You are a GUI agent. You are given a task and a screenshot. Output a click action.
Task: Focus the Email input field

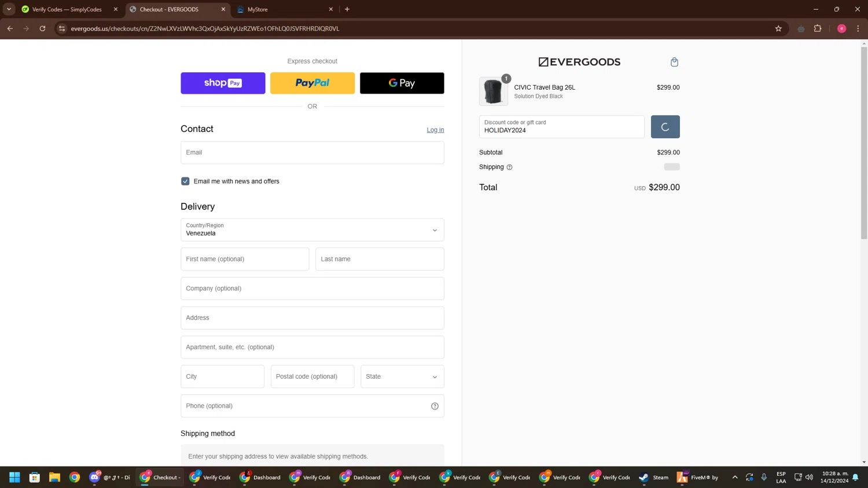(312, 153)
